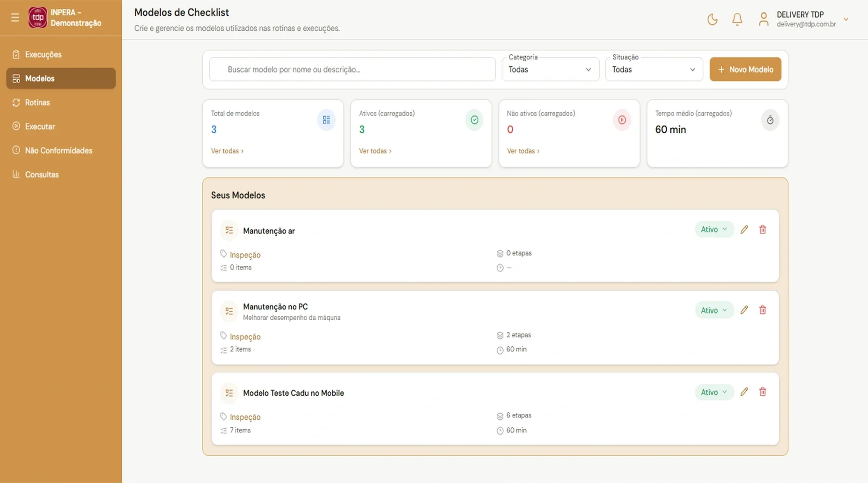This screenshot has height=483, width=868.
Task: Click Novo Modelo button
Action: (x=745, y=69)
